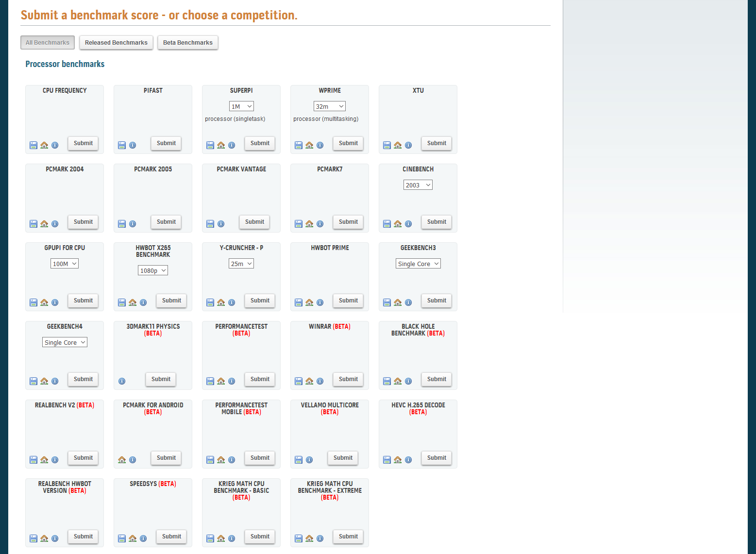Click the floppy disk icon on the WinRAR card

click(x=299, y=381)
